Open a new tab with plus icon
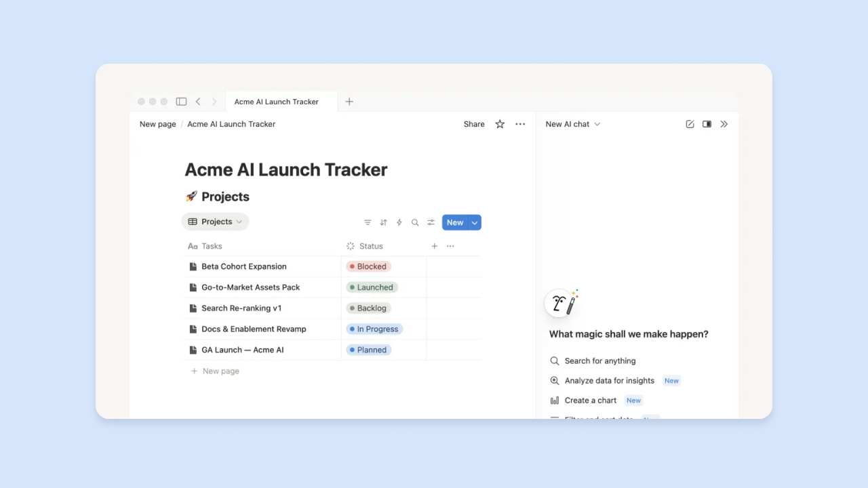Viewport: 868px width, 488px height. pos(349,102)
